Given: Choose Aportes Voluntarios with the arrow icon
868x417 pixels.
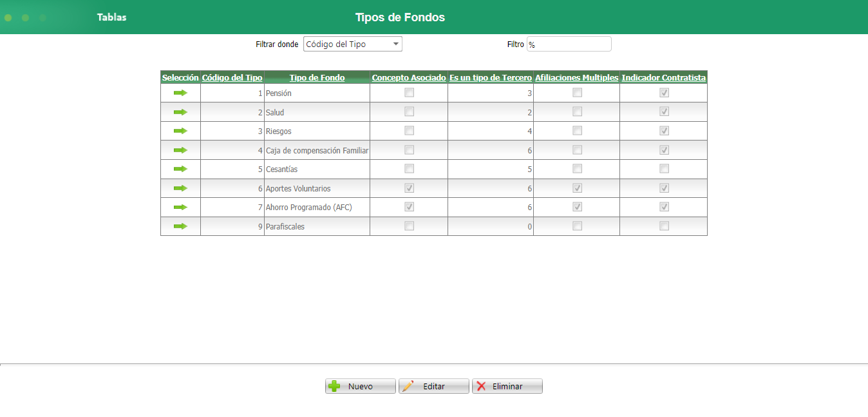Looking at the screenshot, I should point(180,188).
